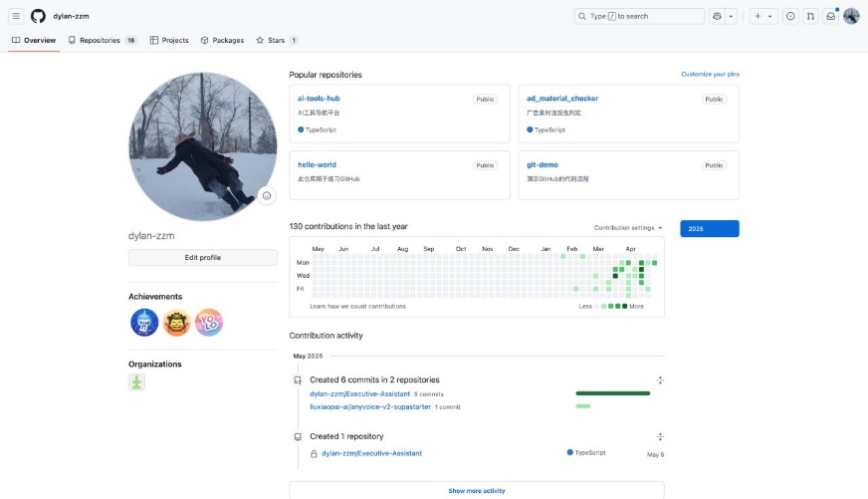Click the YOLO achievement badge

point(209,323)
